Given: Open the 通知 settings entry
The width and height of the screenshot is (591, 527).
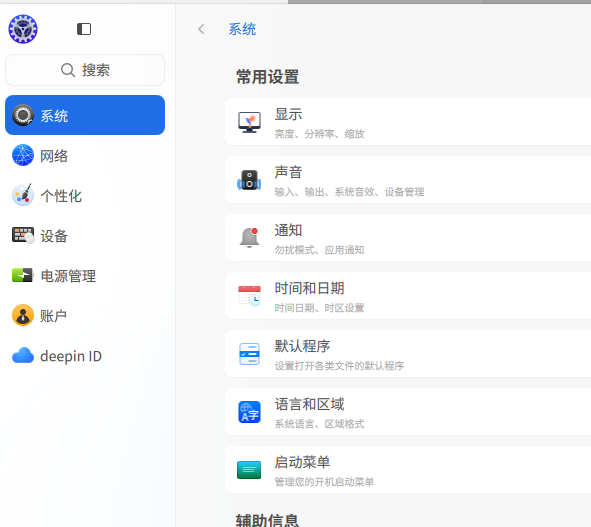Looking at the screenshot, I should (x=408, y=238).
